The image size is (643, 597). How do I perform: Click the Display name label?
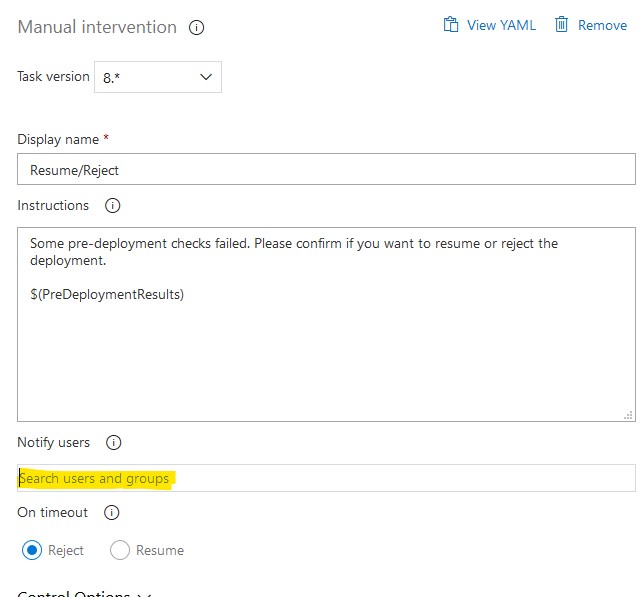[58, 139]
